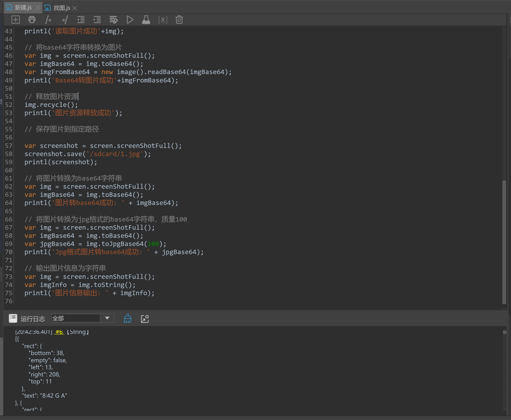Close the 新建.js tab
Image resolution: width=511 pixels, height=420 pixels.
point(38,8)
